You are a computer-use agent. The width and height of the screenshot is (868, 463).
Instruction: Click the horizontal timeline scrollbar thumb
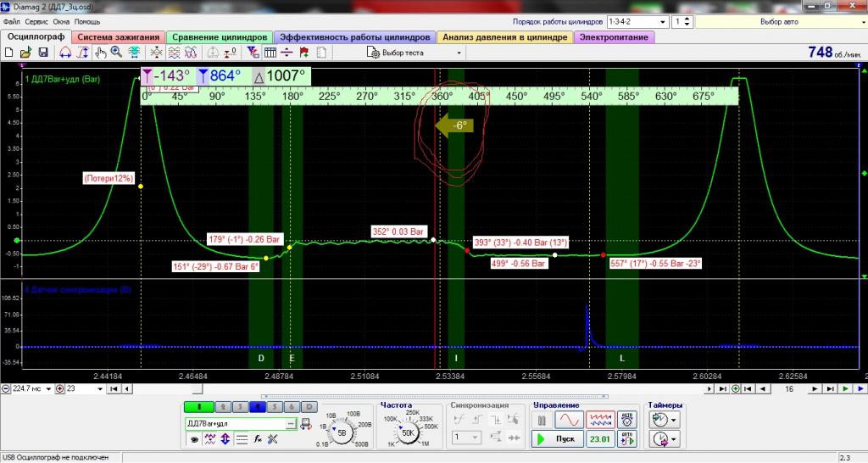pyautogui.click(x=198, y=388)
